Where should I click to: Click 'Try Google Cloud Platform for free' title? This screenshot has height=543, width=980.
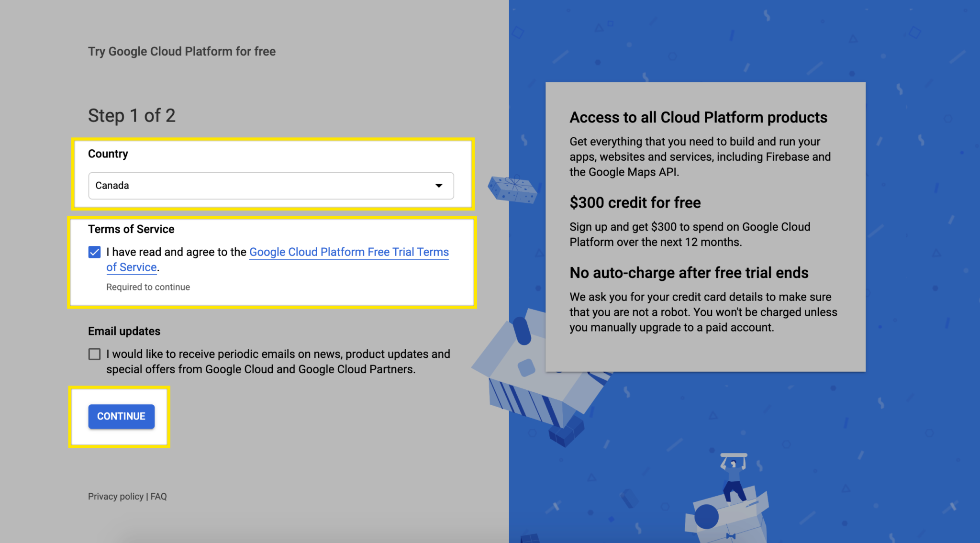(x=182, y=52)
